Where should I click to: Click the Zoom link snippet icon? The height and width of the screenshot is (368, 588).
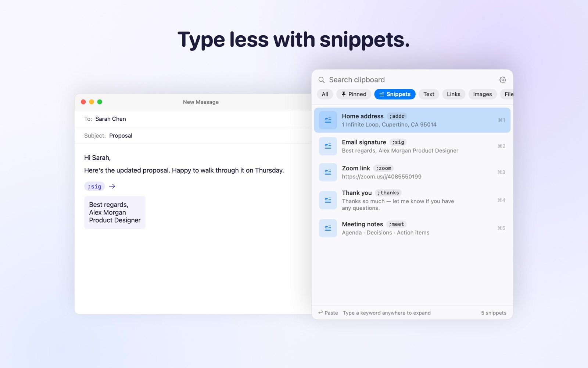pos(328,172)
